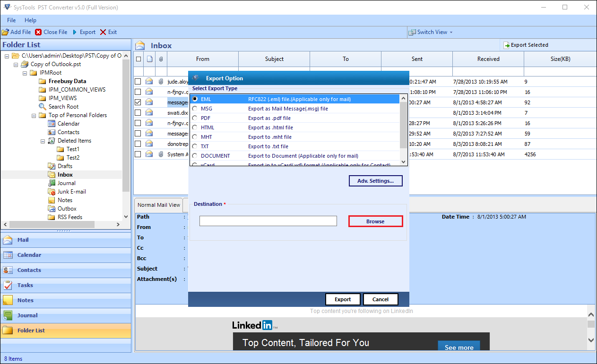
Task: Select the PDF export radio button
Action: [194, 118]
